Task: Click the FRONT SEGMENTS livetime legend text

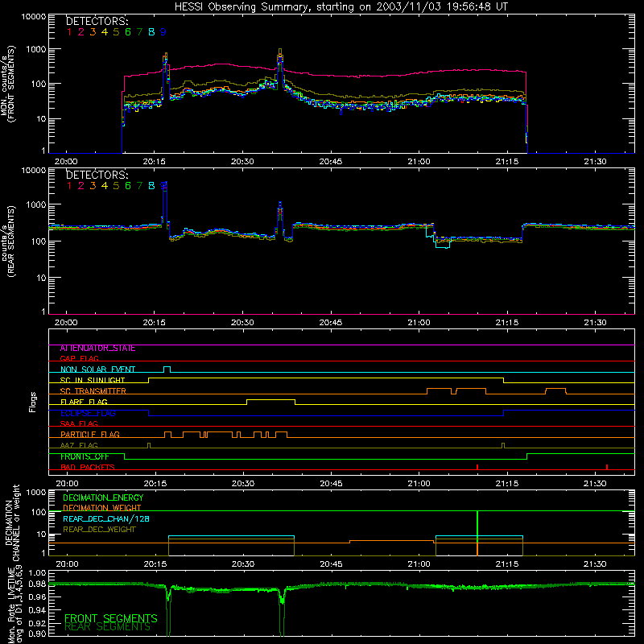Action: point(111,618)
